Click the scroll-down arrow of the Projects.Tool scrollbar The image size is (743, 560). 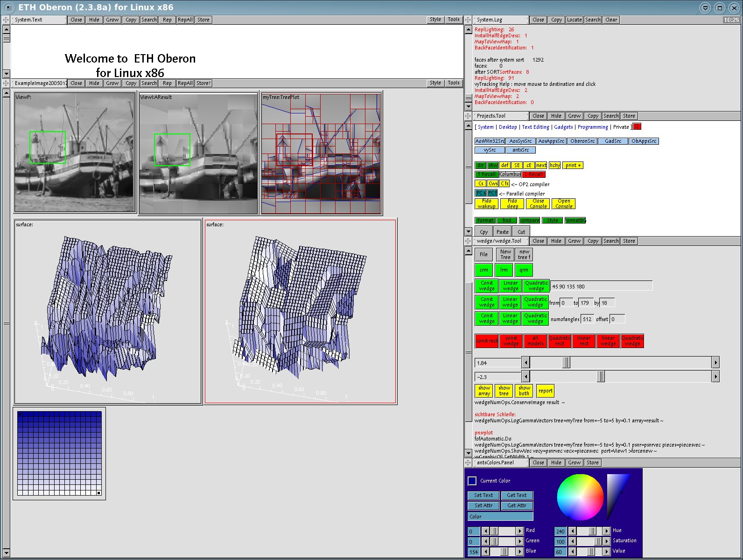point(469,231)
